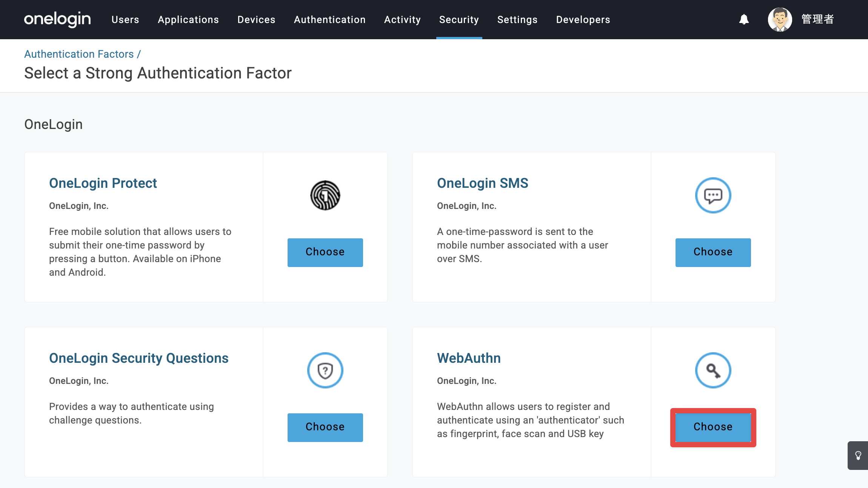Click the OneLogin Security Questions title
868x488 pixels.
(139, 358)
